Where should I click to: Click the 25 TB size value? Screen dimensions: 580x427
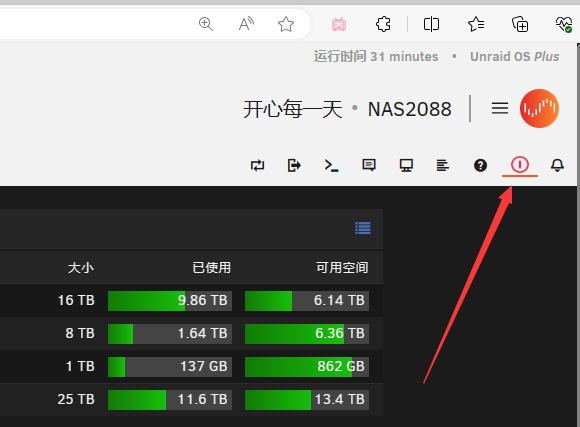[x=76, y=399]
